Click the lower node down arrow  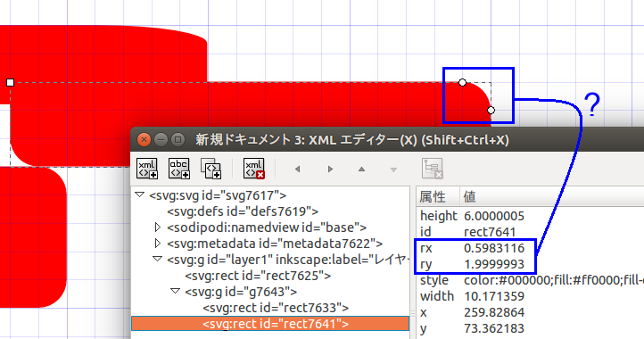point(393,169)
